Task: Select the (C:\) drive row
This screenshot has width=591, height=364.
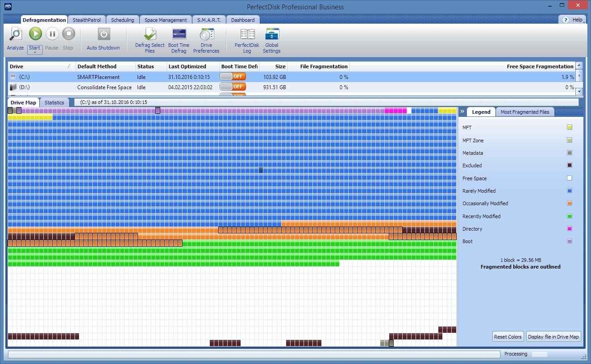Action: (x=291, y=77)
